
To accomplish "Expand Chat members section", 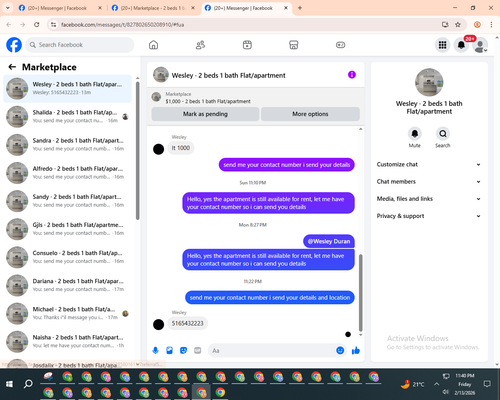I will pyautogui.click(x=429, y=182).
